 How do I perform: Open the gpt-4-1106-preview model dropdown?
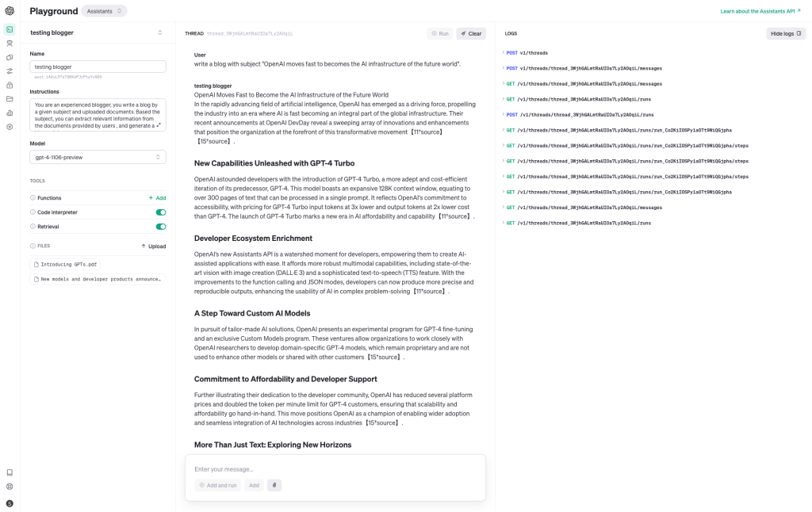pos(98,157)
